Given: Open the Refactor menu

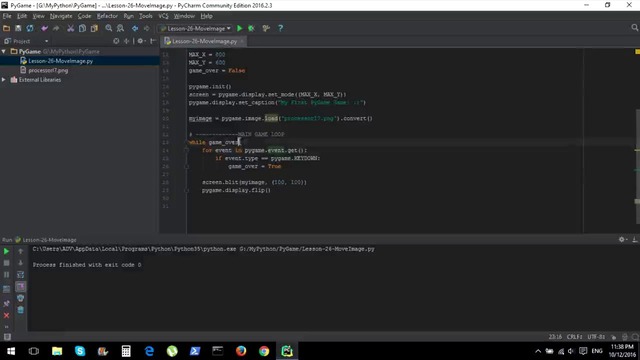Looking at the screenshot, I should coord(107,16).
